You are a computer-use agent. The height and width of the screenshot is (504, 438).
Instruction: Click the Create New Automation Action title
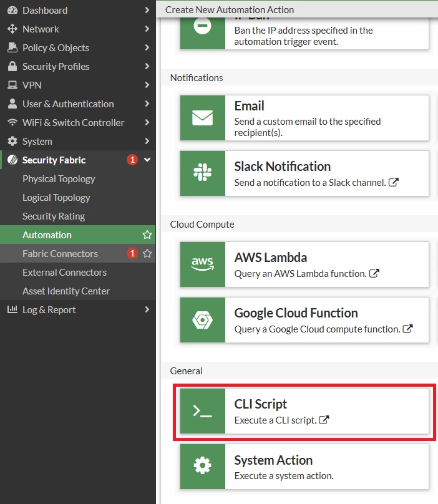[x=230, y=9]
